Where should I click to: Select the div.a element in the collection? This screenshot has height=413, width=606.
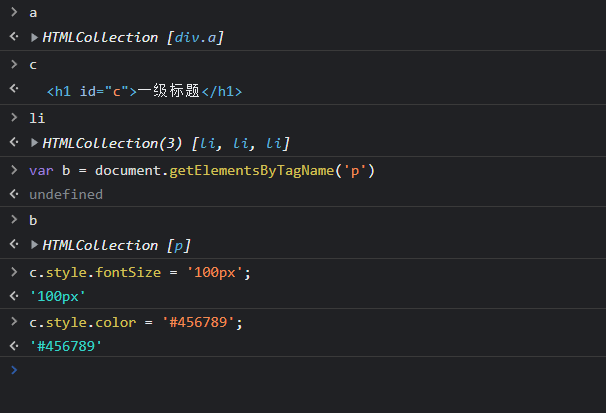point(200,37)
